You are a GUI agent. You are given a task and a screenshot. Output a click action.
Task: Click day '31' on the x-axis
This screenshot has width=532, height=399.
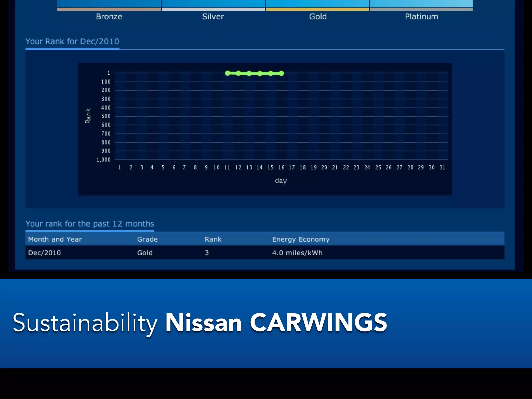coord(442,167)
